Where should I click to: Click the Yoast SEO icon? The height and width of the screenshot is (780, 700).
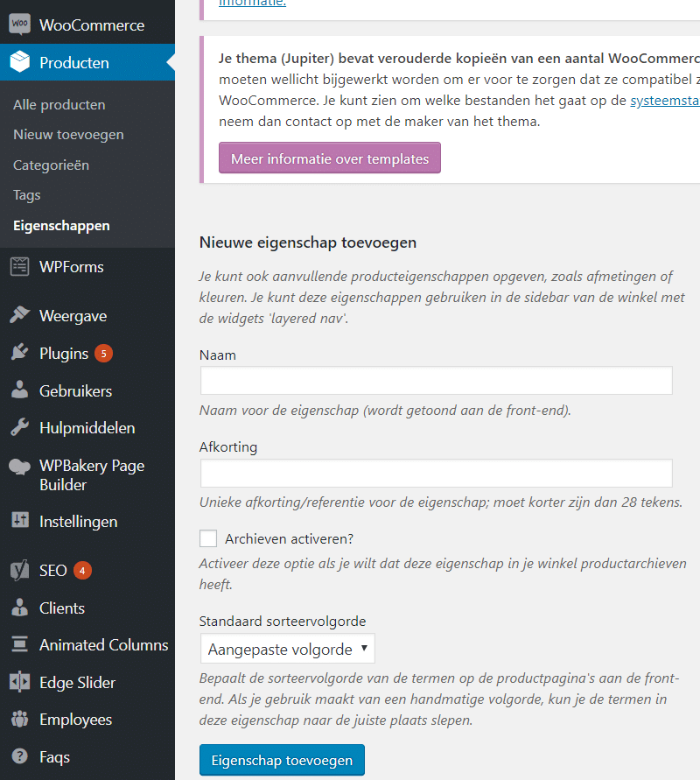(x=20, y=570)
